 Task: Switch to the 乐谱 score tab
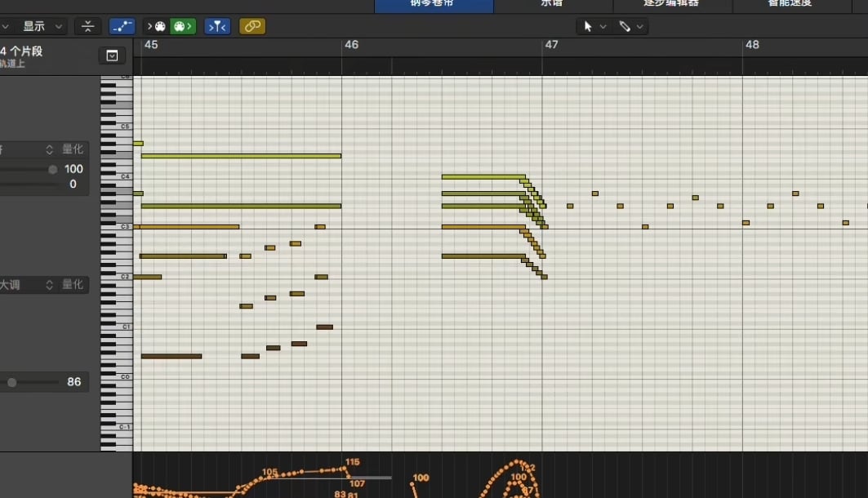tap(553, 4)
